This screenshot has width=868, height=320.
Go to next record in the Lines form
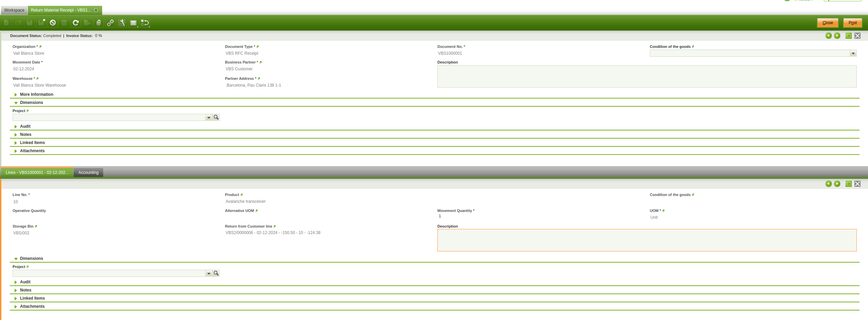pyautogui.click(x=837, y=184)
